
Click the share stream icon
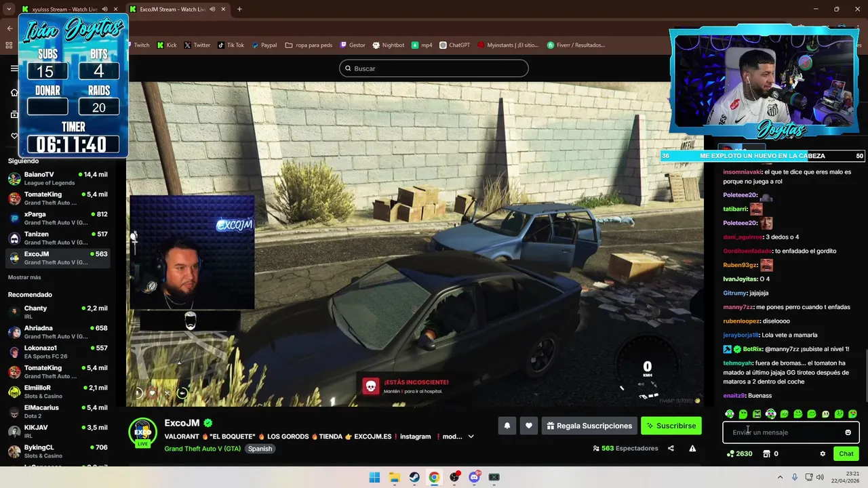671,448
